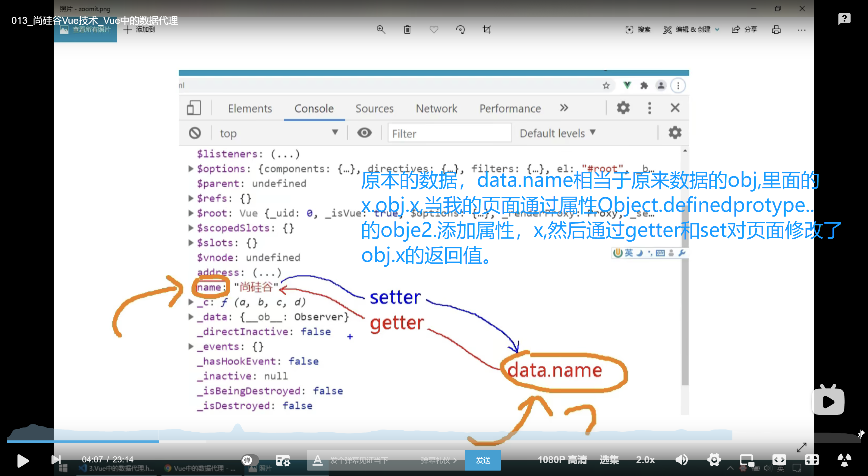Switch to the Sources tab
This screenshot has height=476, width=868.
coord(374,108)
